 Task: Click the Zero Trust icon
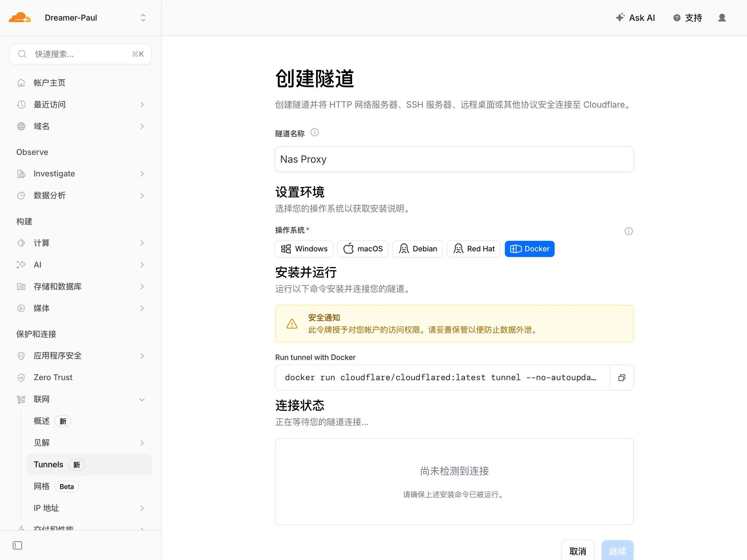[x=21, y=377]
